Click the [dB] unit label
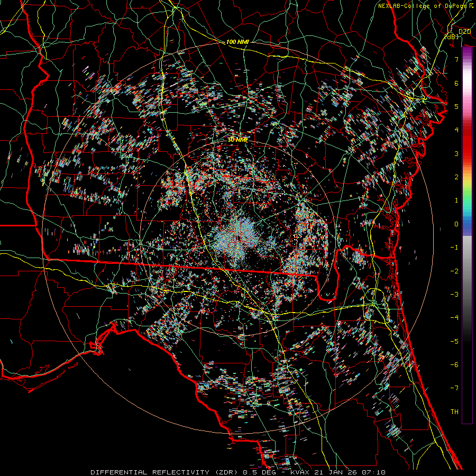Screen dimensions: 476x476 (x=452, y=36)
